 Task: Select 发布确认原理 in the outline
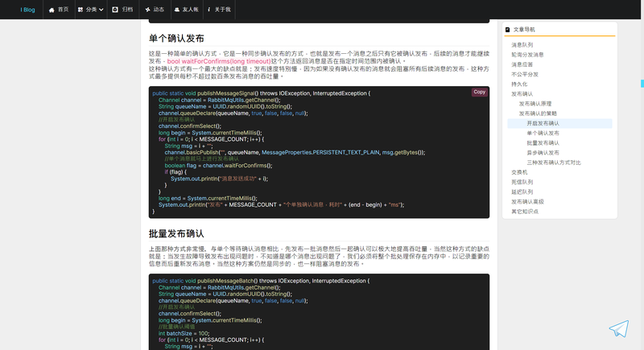pos(535,104)
